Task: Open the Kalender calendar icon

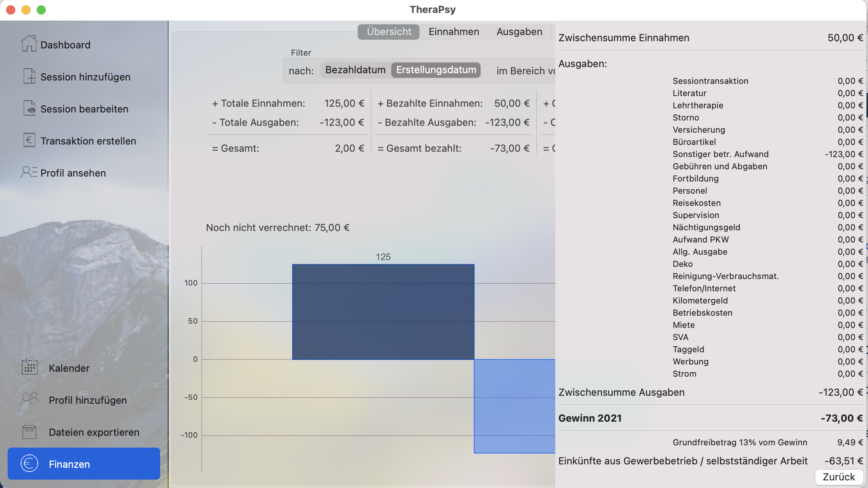Action: point(30,367)
